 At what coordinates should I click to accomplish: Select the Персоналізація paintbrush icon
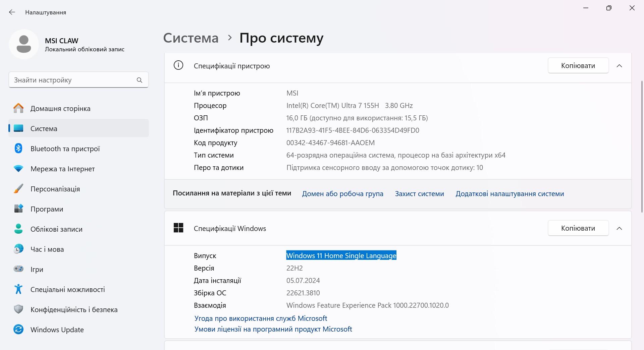(18, 189)
